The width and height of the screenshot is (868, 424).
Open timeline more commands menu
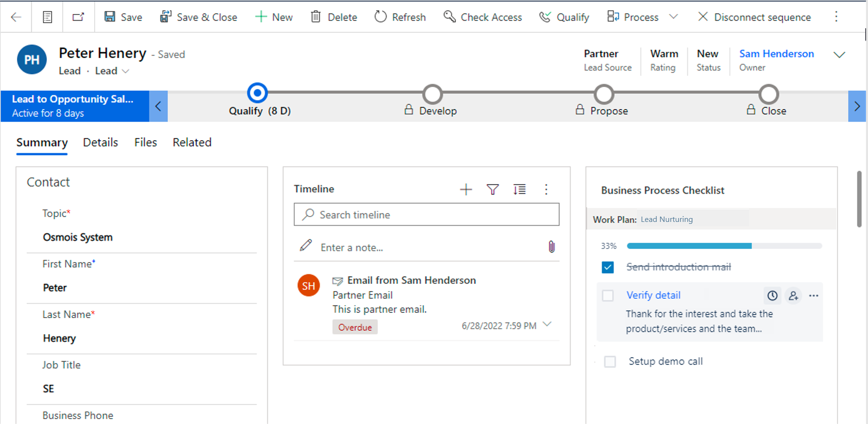(x=546, y=190)
